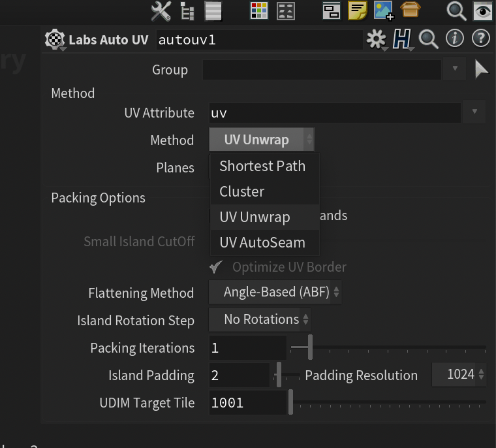Click the UDIM Target Tile value field

(248, 403)
